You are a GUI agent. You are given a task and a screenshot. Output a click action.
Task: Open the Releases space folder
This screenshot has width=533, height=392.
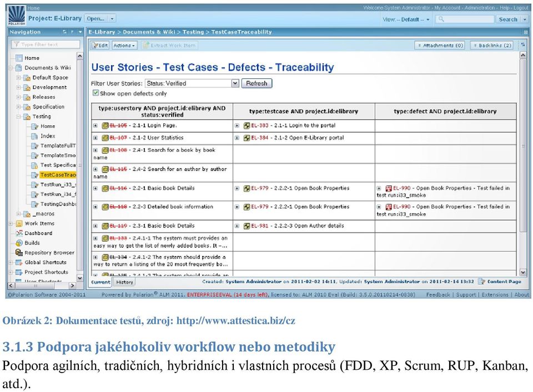tap(43, 97)
